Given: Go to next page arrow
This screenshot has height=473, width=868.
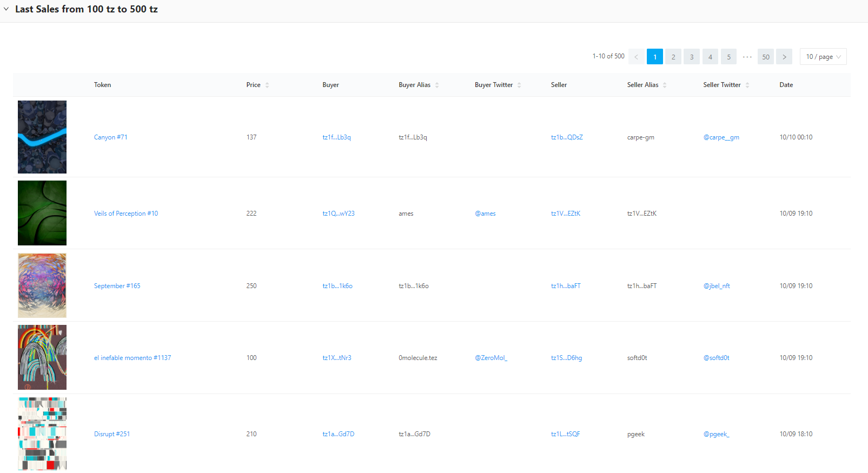Looking at the screenshot, I should point(784,57).
